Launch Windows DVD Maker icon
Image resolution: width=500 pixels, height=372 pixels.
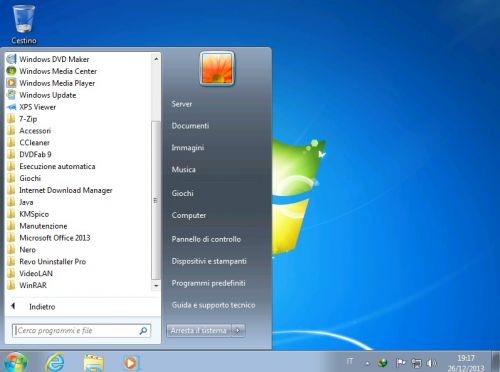11,59
